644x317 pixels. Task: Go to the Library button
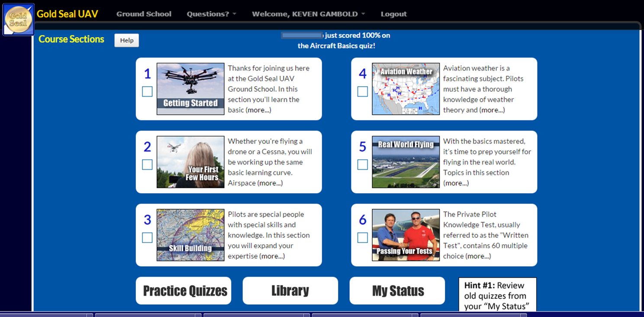point(290,291)
